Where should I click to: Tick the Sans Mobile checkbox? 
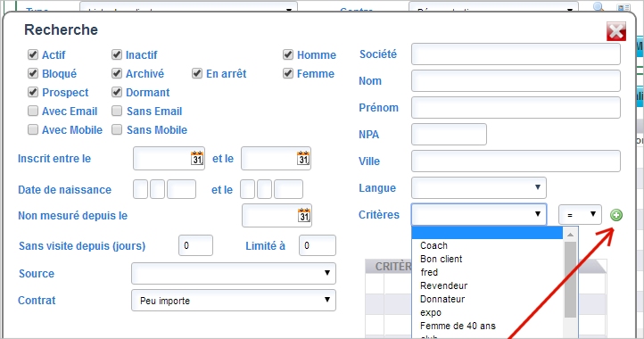click(x=117, y=129)
